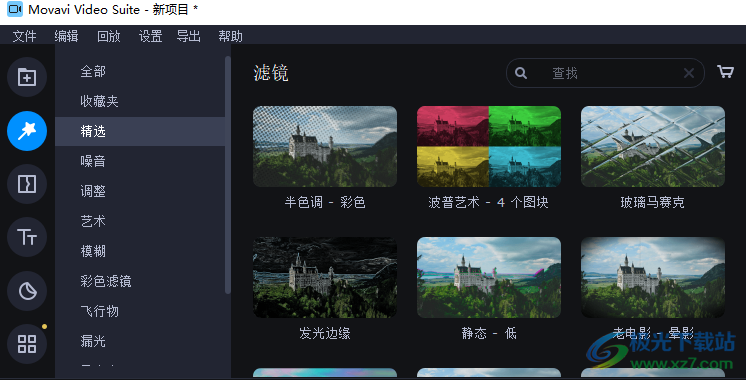Open the 编辑 menu
Image resolution: width=746 pixels, height=380 pixels.
pos(66,36)
